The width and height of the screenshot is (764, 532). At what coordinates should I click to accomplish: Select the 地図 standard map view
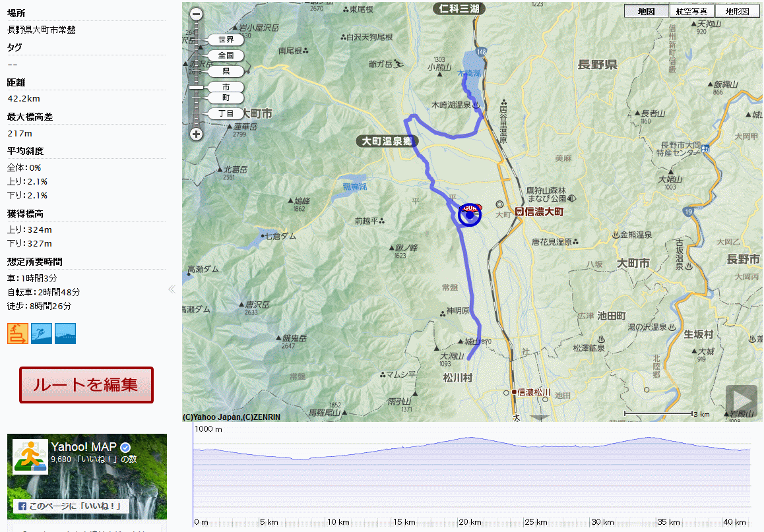(x=646, y=11)
